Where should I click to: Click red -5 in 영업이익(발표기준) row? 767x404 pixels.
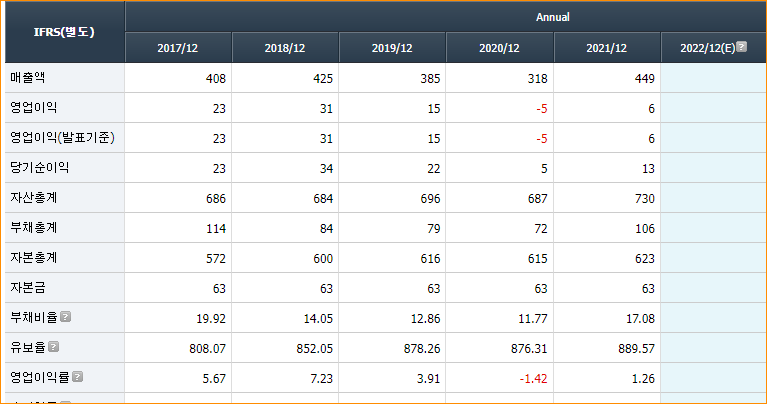click(x=541, y=139)
